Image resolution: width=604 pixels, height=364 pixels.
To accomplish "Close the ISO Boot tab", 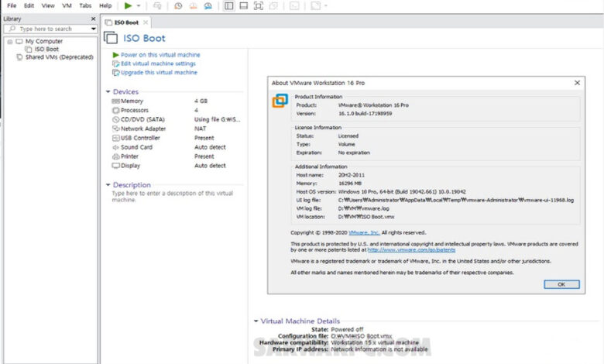I will 146,22.
